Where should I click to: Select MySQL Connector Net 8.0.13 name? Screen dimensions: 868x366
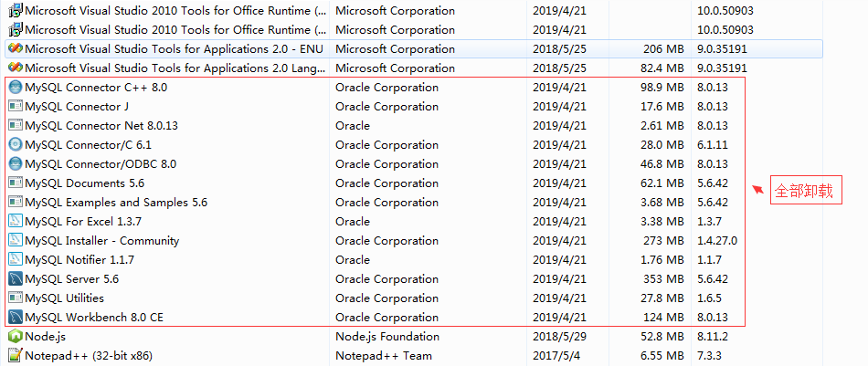point(101,126)
